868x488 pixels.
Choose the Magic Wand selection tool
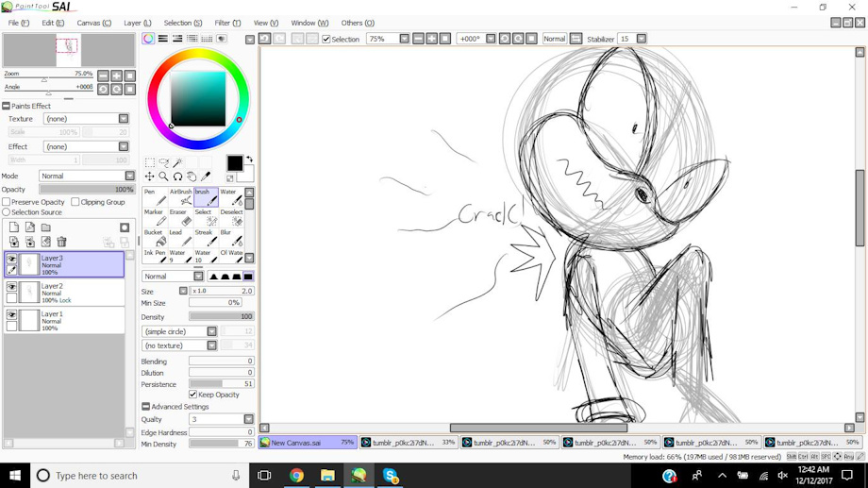pos(177,162)
